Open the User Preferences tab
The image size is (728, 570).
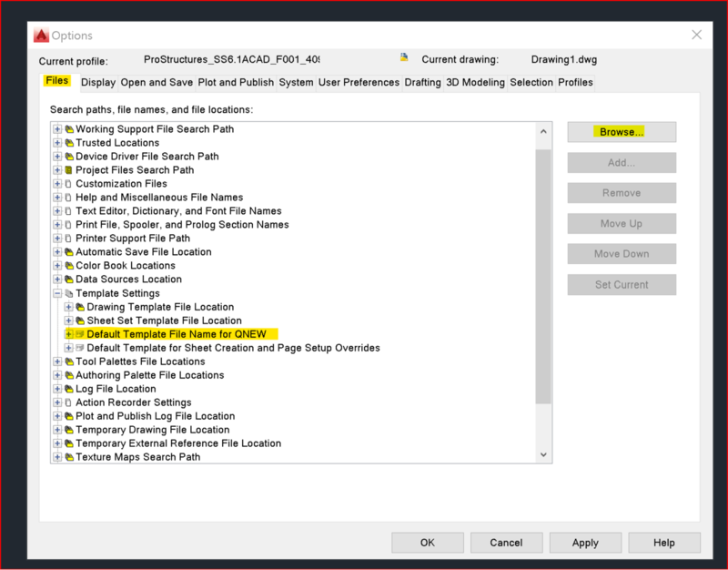tap(359, 83)
